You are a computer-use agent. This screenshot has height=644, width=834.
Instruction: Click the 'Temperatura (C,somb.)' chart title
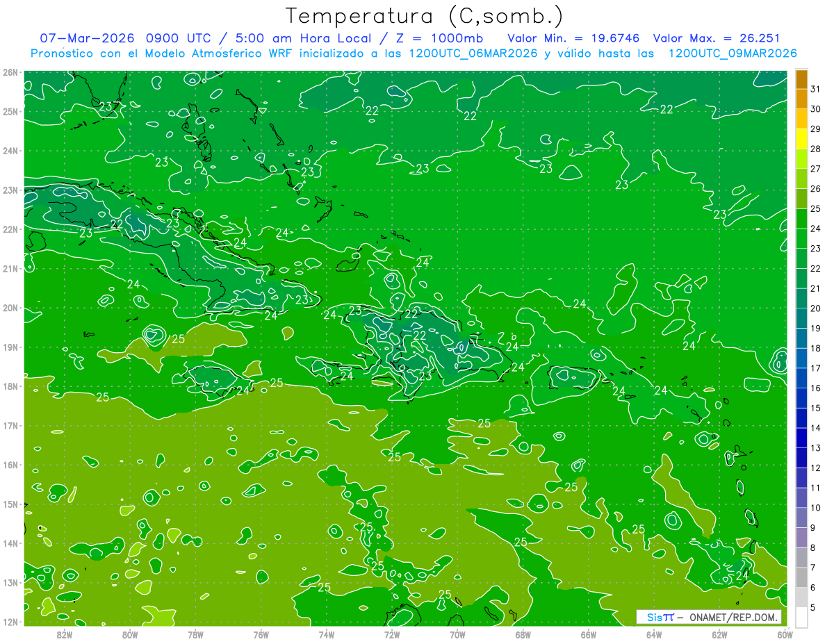point(424,16)
